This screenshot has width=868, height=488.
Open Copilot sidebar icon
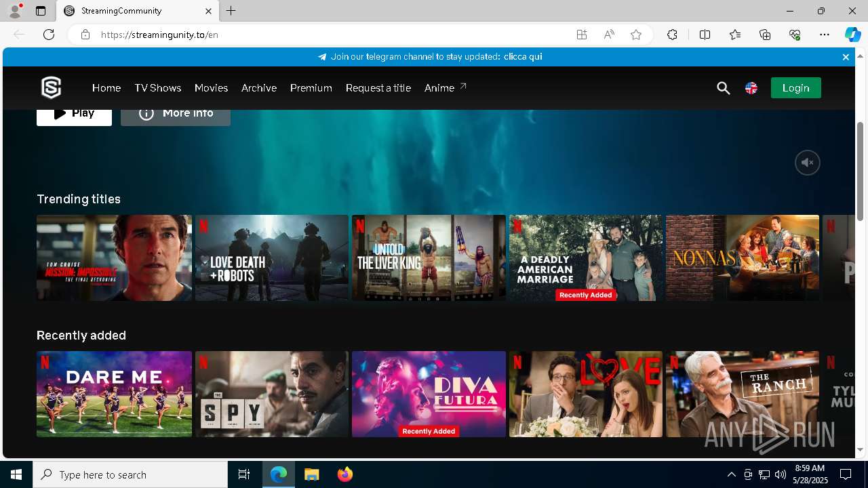point(852,35)
